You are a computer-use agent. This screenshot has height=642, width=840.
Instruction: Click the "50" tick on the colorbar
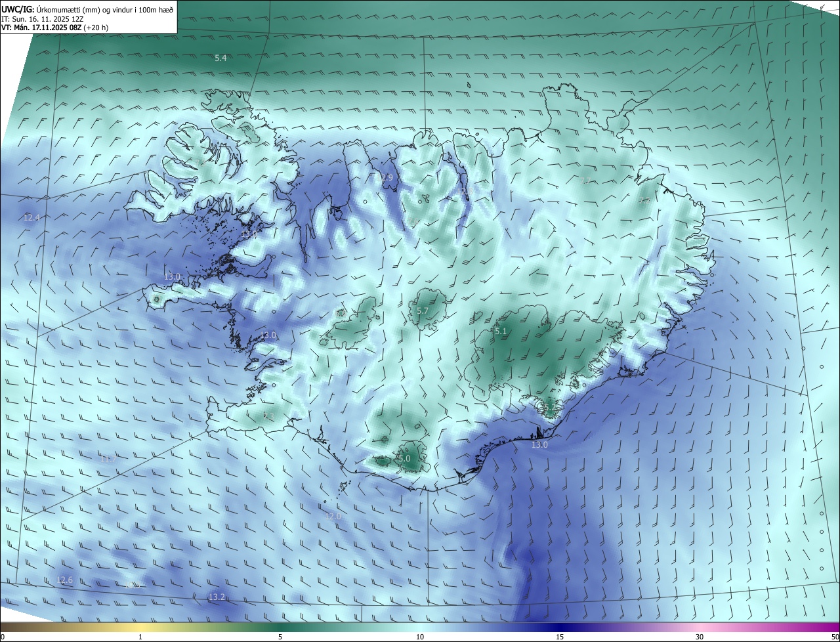click(835, 637)
